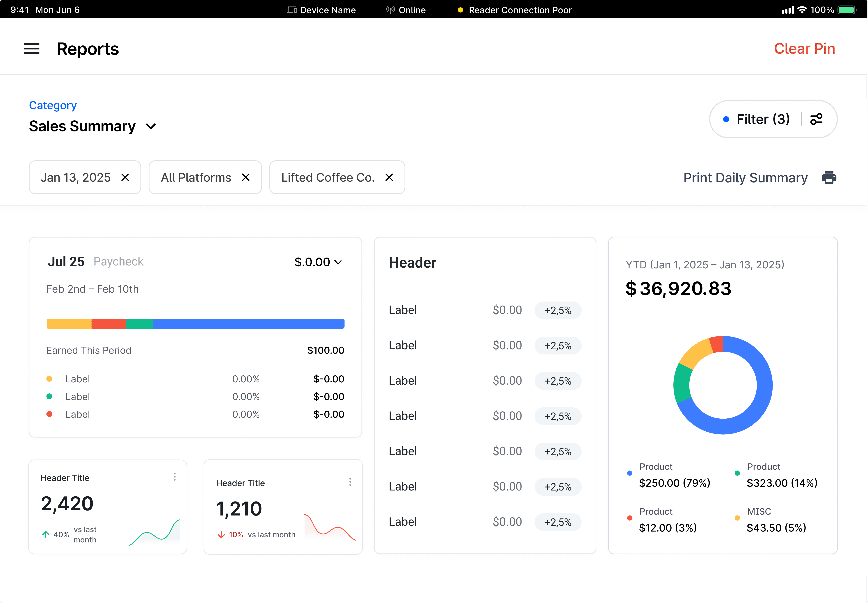Click the printer icon
Viewport: 868px width, 603px height.
click(829, 177)
